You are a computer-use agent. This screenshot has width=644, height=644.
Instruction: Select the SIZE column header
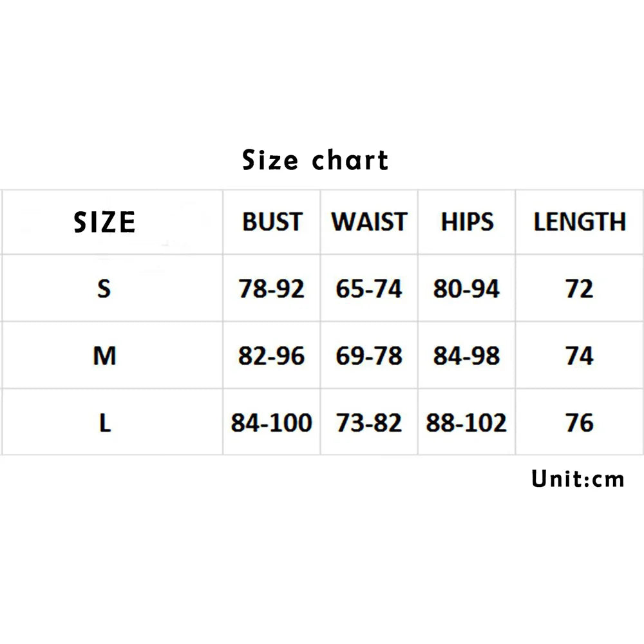coord(104,222)
